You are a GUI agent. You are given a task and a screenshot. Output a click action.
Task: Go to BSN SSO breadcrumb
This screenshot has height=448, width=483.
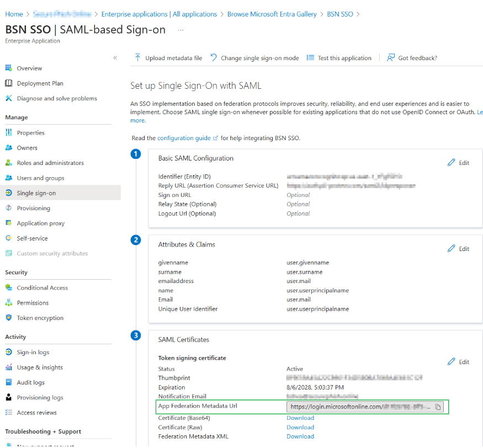tap(340, 14)
